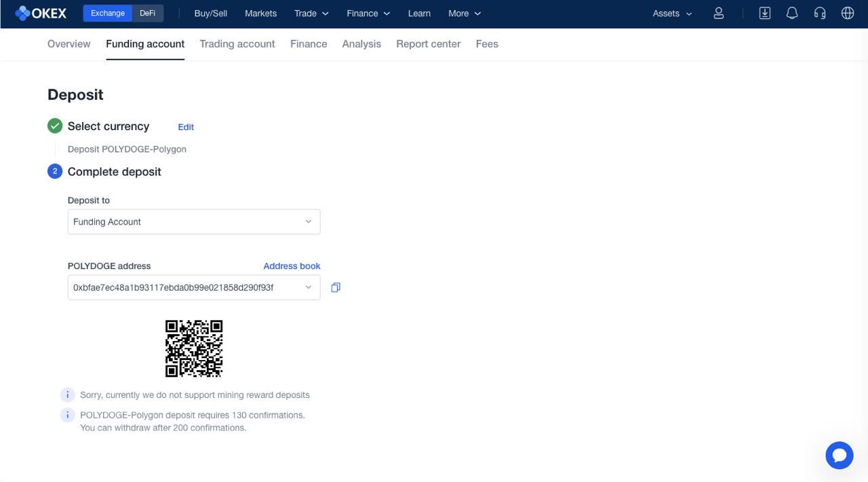Viewport: 868px width, 482px height.
Task: Copy the POLYDOGE address
Action: 336,287
